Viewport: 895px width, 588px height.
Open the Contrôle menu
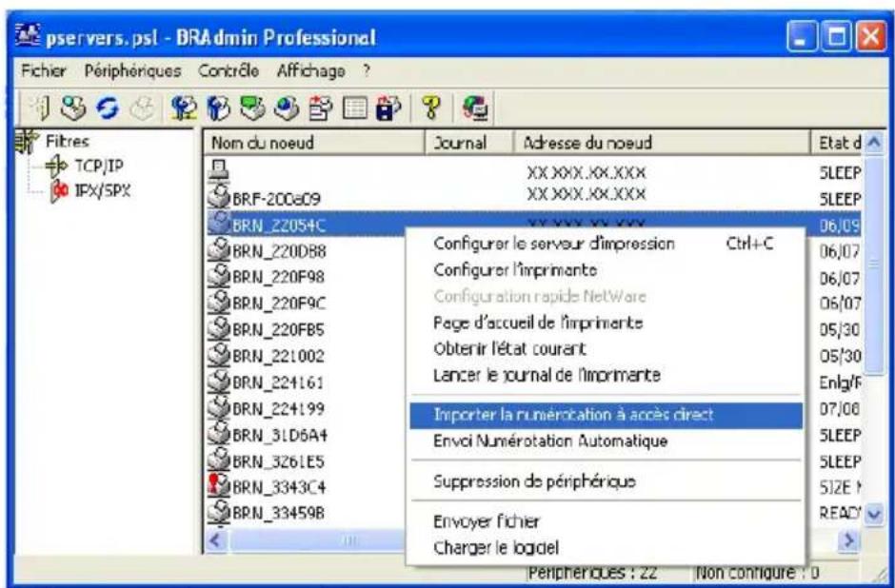click(x=229, y=70)
